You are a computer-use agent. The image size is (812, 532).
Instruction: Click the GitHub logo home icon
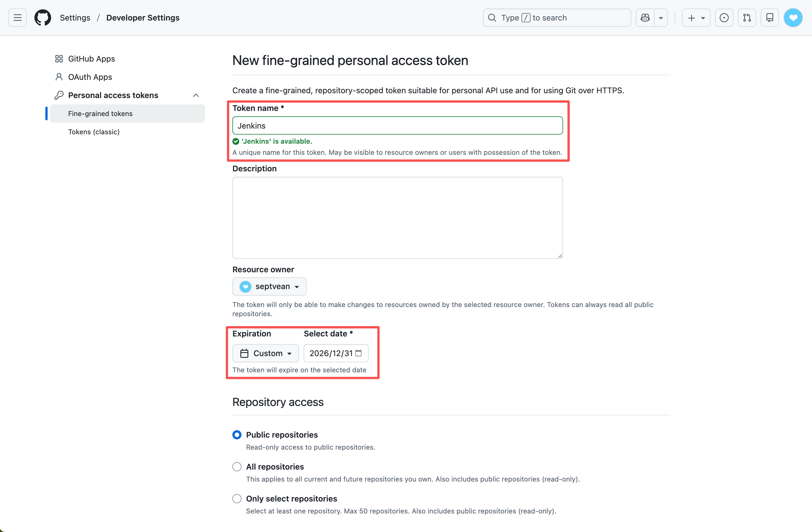tap(43, 18)
